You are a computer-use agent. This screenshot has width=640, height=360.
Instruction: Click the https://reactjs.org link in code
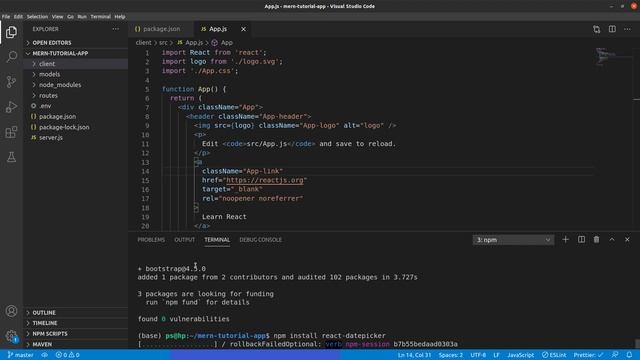265,180
